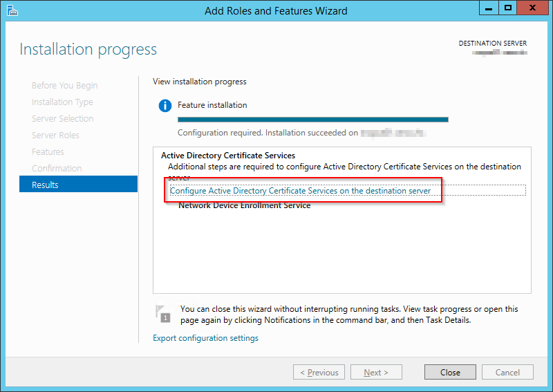Viewport: 553px width, 392px height.
Task: Click the Cancel button
Action: [x=507, y=372]
